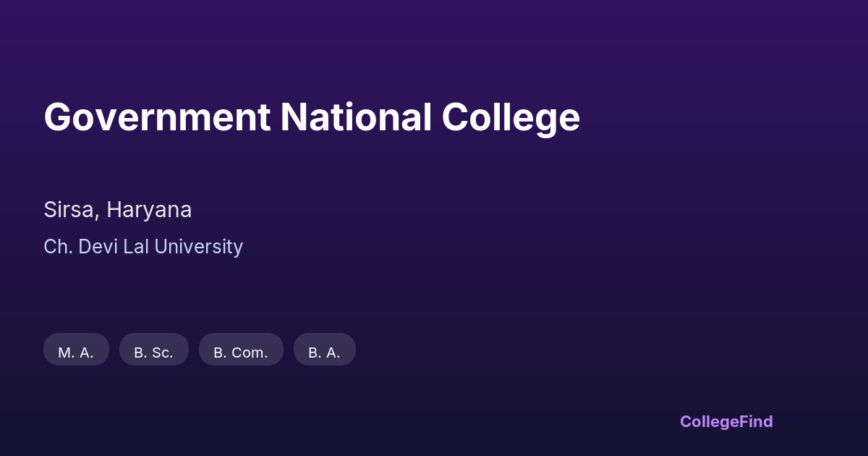
Task: Select the Sirsa, Haryana location text
Action: [x=118, y=210]
